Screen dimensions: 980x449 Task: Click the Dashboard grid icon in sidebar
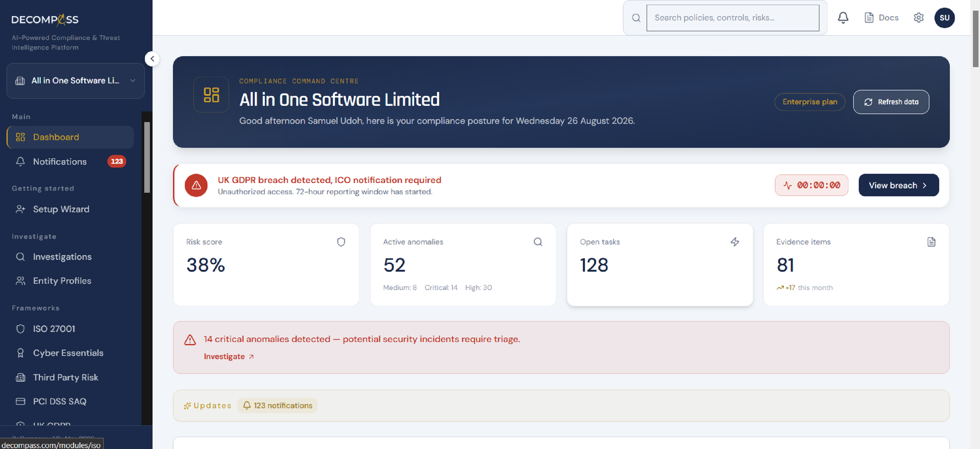coord(21,137)
